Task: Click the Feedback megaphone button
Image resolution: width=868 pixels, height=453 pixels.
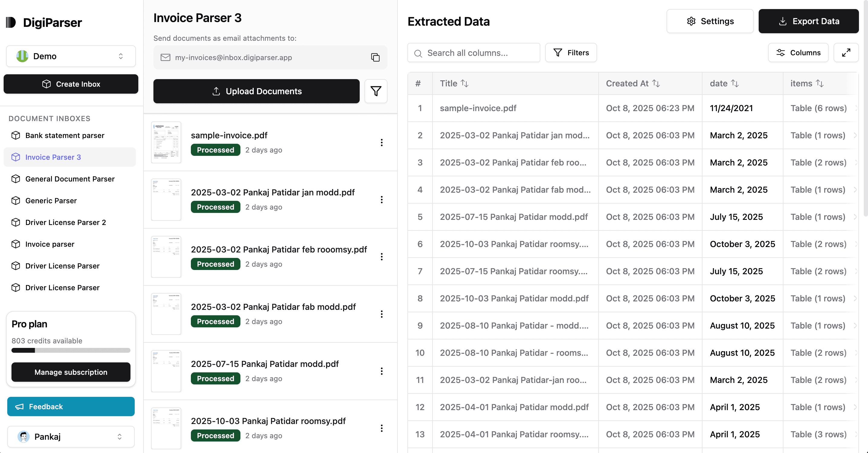Action: 70,406
